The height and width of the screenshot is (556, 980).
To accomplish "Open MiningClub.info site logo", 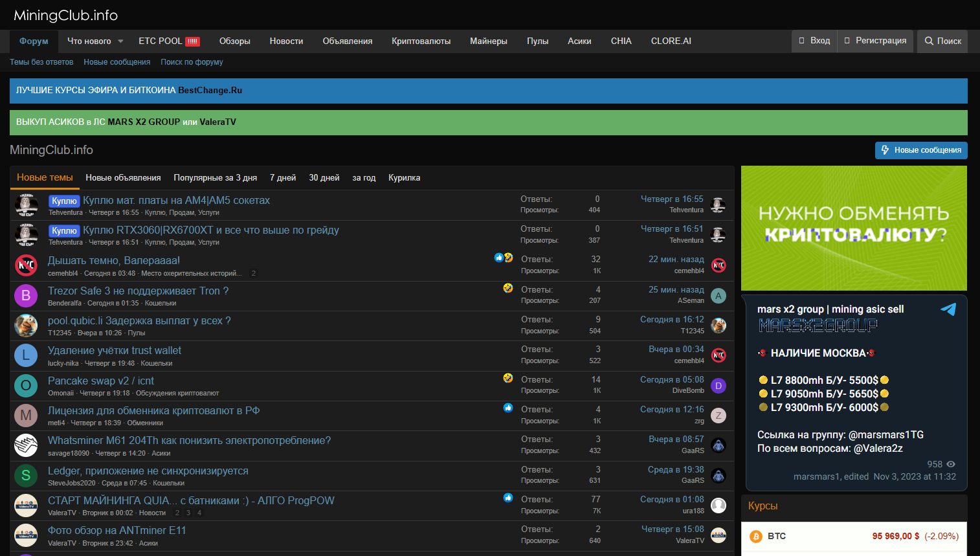I will click(65, 15).
